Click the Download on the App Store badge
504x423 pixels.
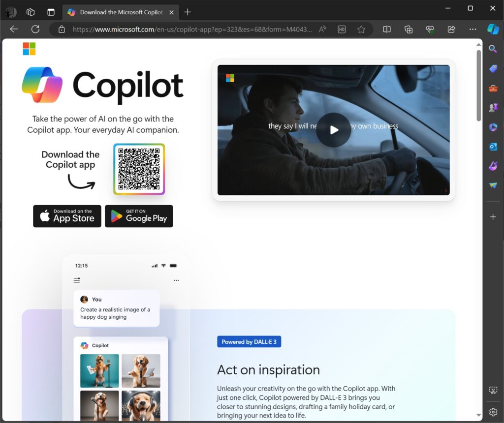(x=67, y=216)
